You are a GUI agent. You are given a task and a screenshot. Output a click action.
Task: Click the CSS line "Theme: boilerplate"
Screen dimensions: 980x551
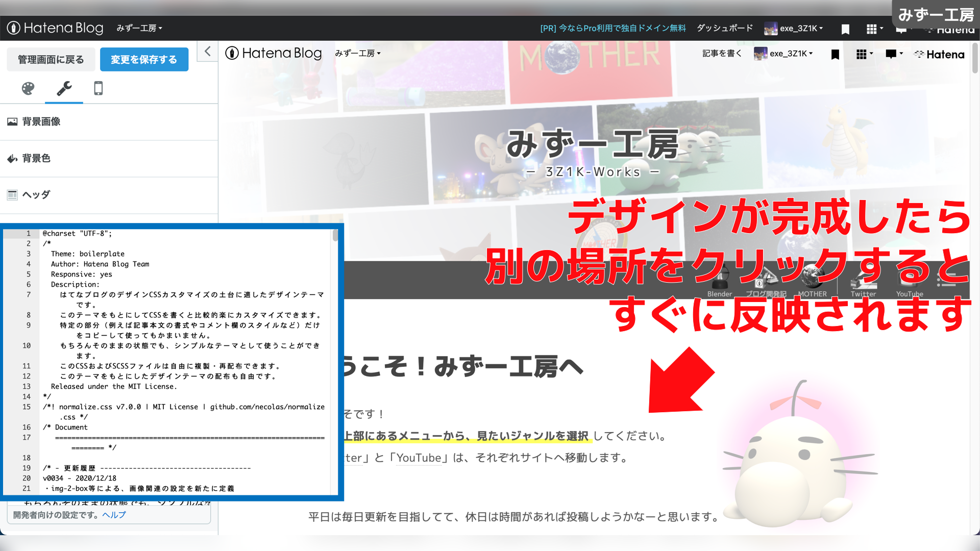pos(88,254)
